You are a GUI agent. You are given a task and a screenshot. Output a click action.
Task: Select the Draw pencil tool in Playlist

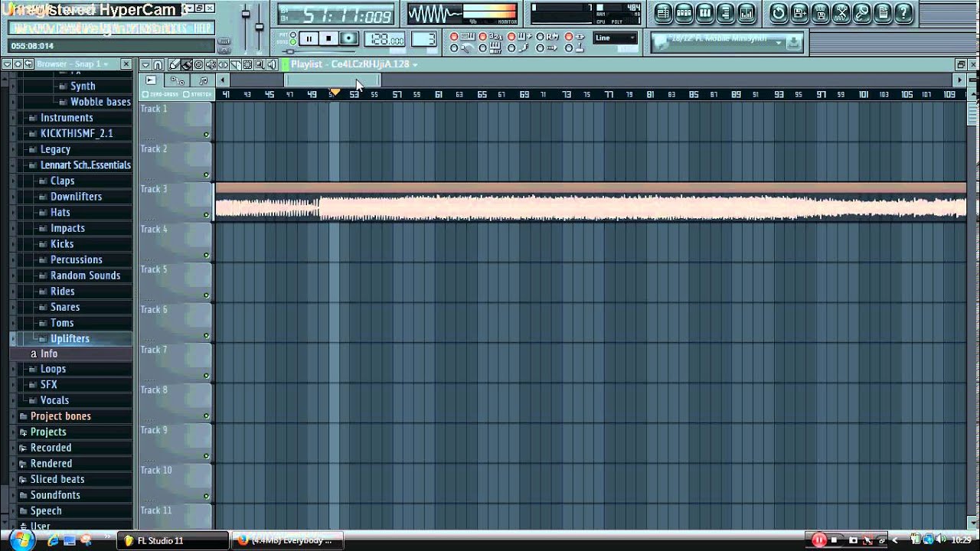tap(174, 64)
